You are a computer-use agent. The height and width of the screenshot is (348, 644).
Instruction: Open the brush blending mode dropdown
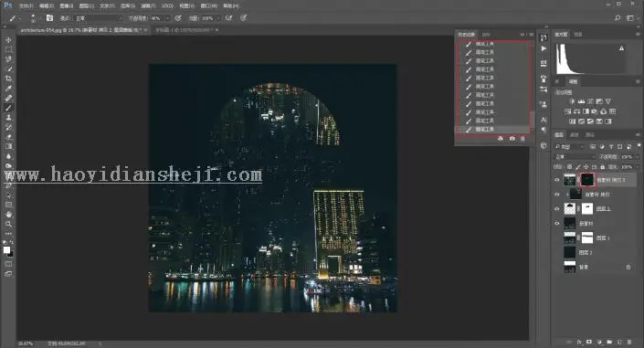(99, 18)
